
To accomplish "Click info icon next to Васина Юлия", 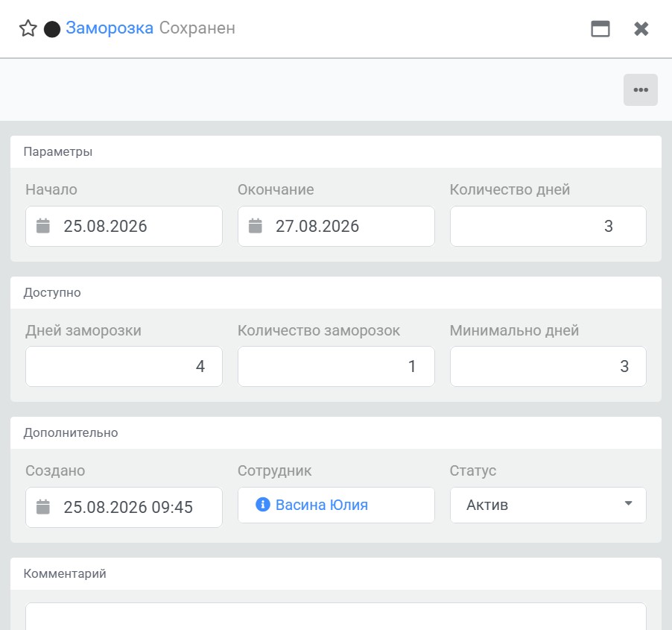I will coord(263,504).
